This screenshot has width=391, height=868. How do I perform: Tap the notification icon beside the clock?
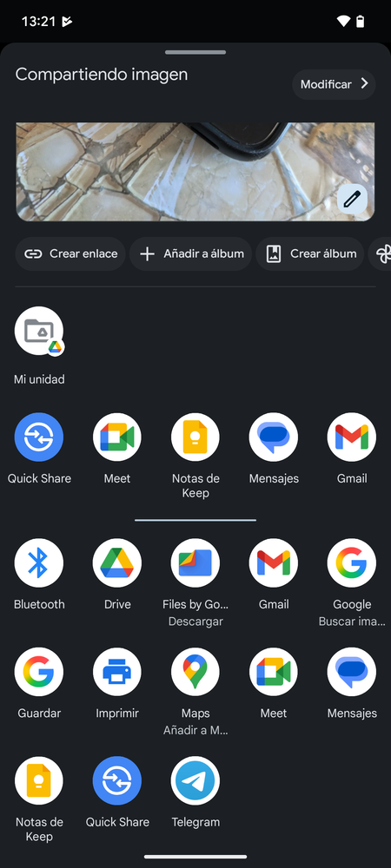click(68, 22)
